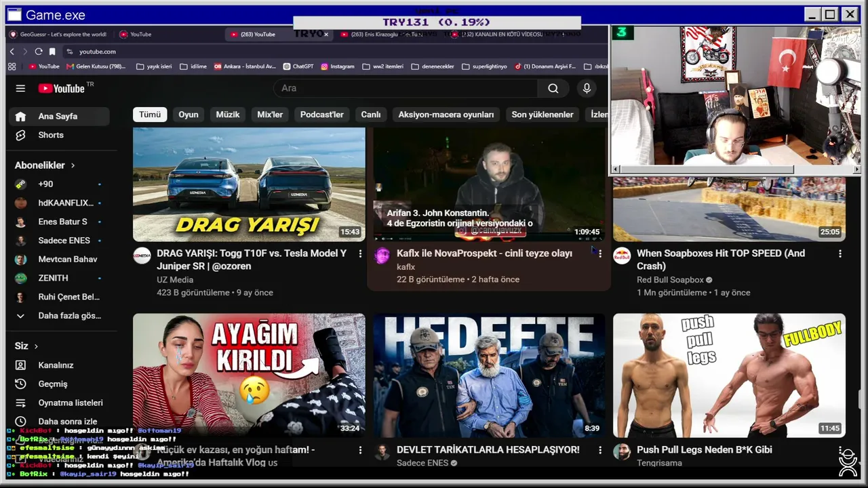The image size is (868, 488).
Task: Open the Shorts icon in the sidebar
Action: click(20, 135)
